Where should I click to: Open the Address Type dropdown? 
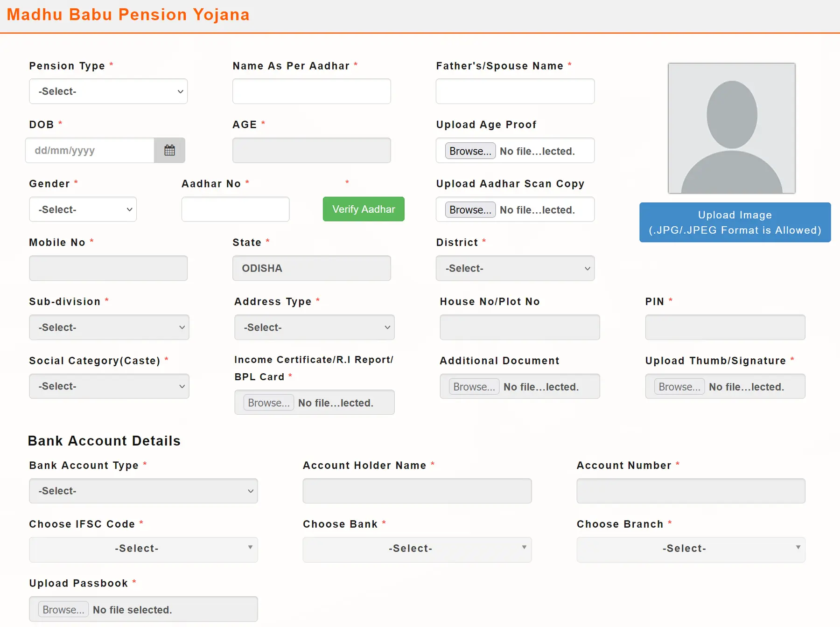tap(314, 327)
